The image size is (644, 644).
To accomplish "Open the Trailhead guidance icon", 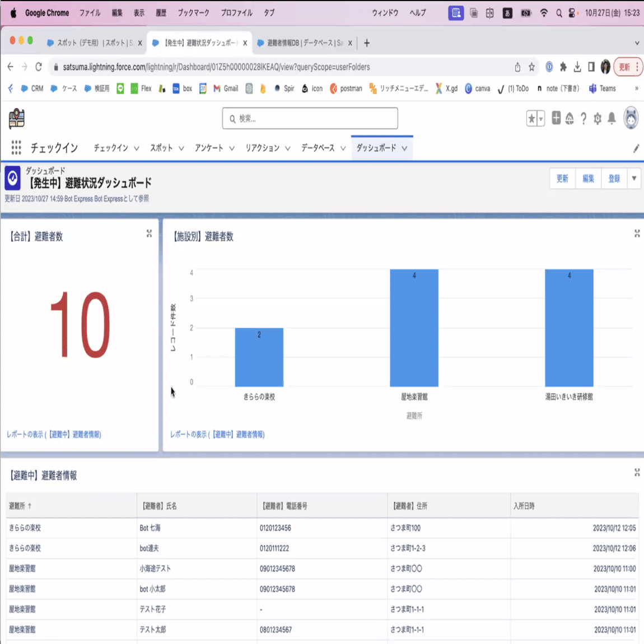I will (570, 119).
